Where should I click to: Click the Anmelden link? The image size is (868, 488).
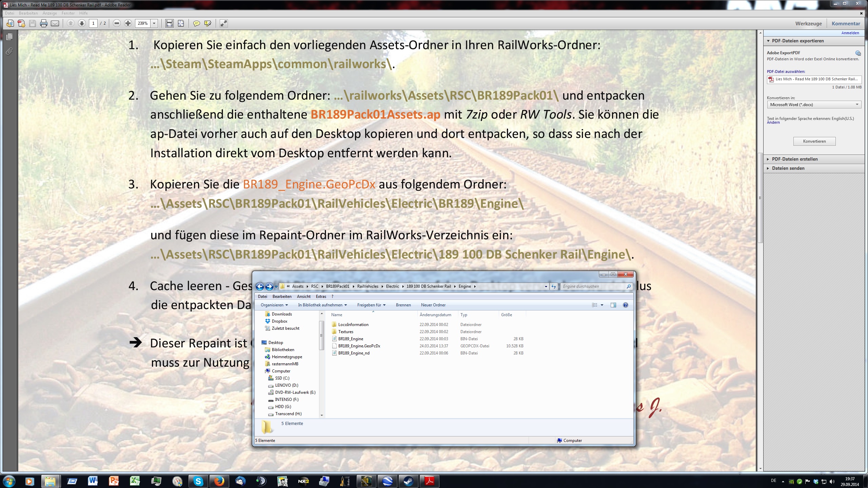[850, 33]
